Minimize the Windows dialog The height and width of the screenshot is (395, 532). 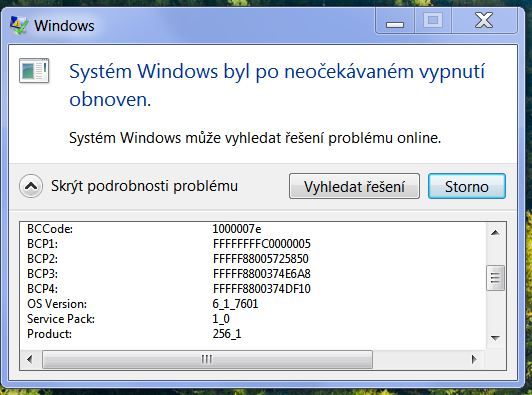[x=395, y=21]
